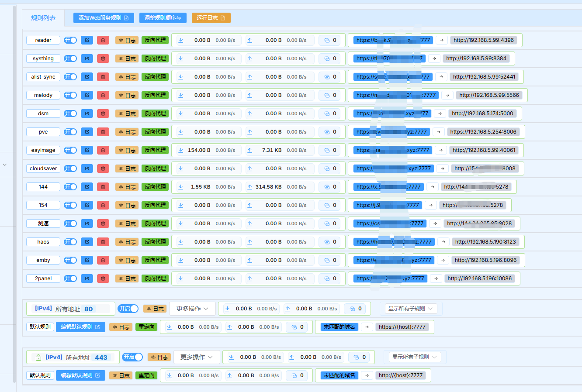Toggle the reader rule switch off
The height and width of the screenshot is (392, 582).
point(70,40)
